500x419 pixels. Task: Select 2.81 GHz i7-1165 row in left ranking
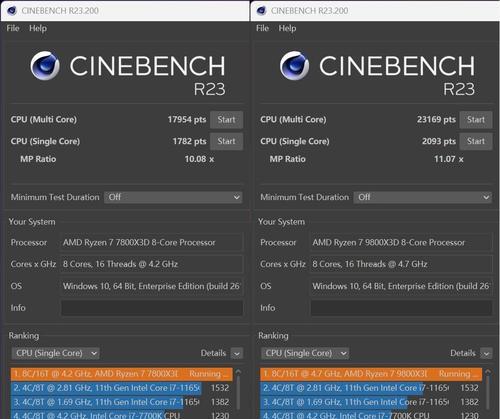tap(122, 388)
